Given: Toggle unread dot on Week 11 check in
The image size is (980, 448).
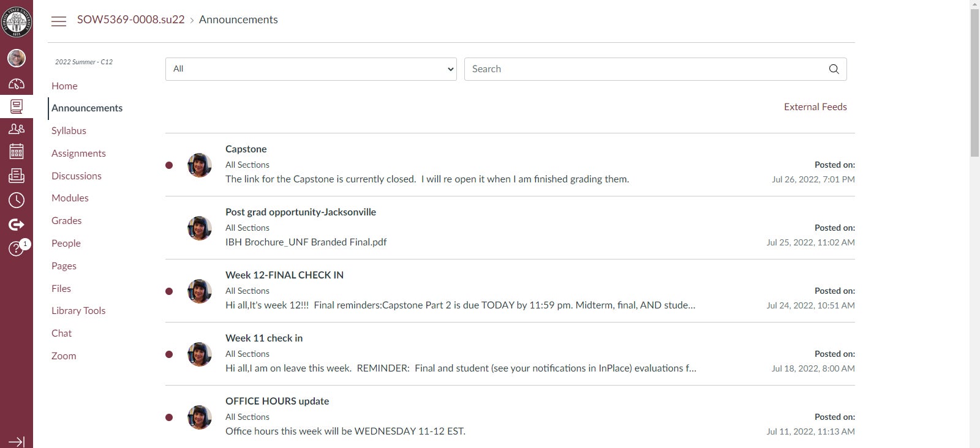Looking at the screenshot, I should [169, 354].
